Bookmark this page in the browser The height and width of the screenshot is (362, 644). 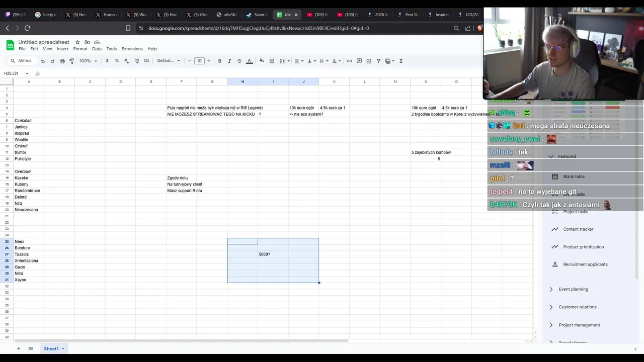[x=128, y=28]
